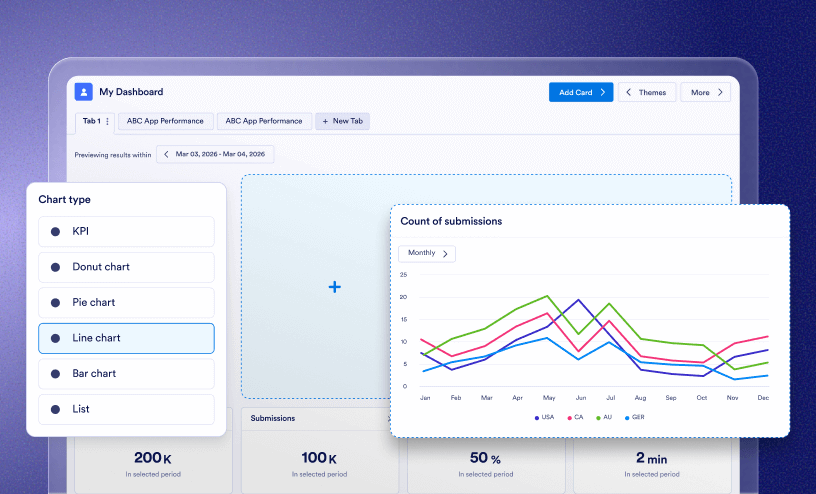The height and width of the screenshot is (494, 816).
Task: Select the Line chart option
Action: tap(126, 338)
